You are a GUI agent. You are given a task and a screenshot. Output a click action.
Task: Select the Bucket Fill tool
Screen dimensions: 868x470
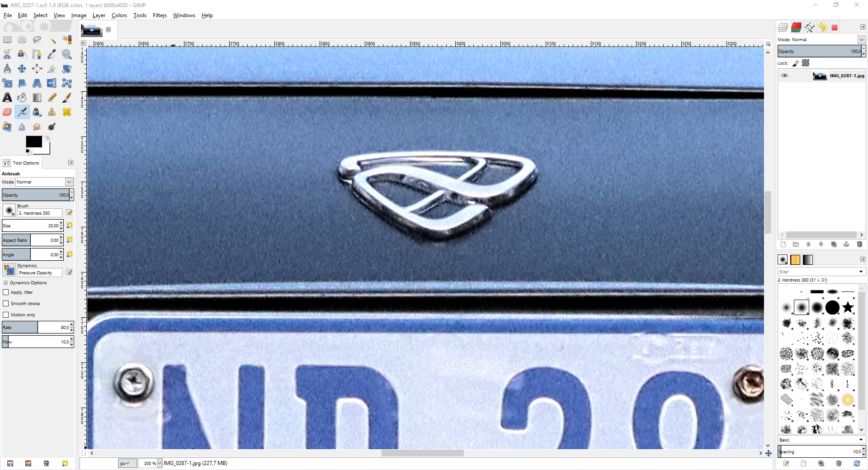(x=22, y=98)
